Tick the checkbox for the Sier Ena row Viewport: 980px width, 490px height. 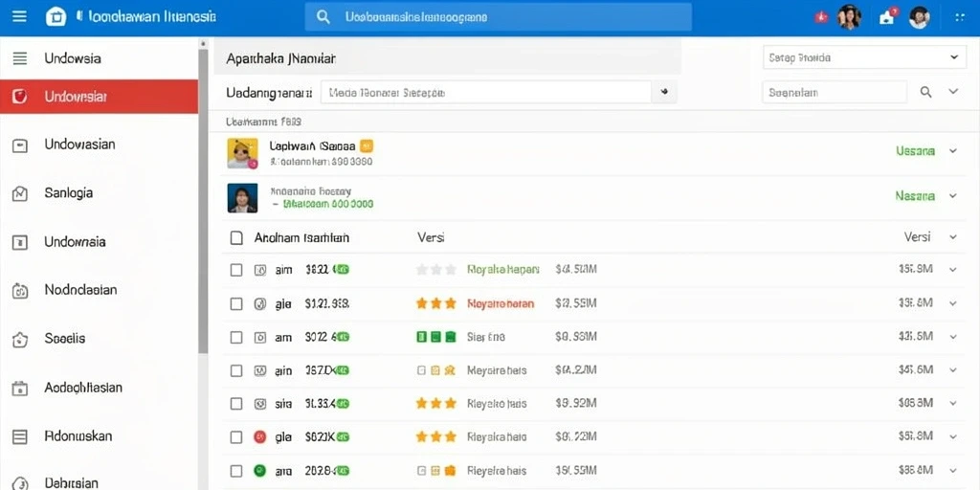(236, 338)
